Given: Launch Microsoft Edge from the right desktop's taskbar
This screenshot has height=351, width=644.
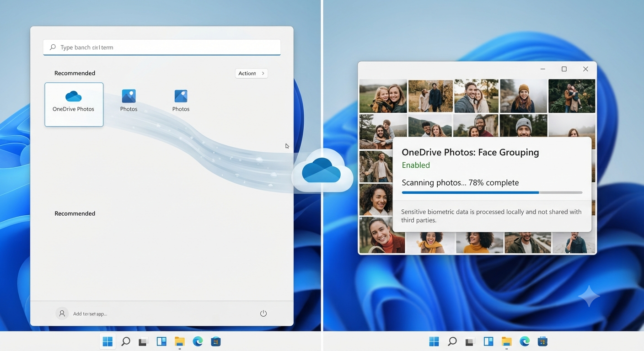Looking at the screenshot, I should (524, 341).
